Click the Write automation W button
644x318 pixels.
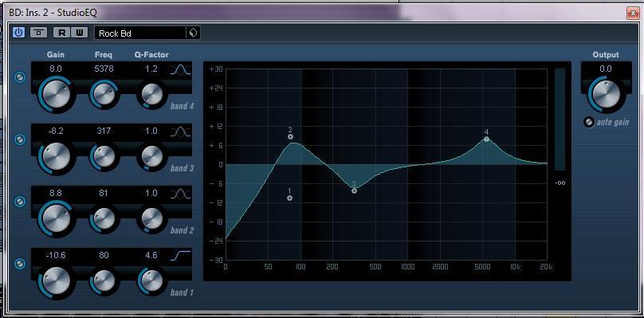pyautogui.click(x=80, y=33)
